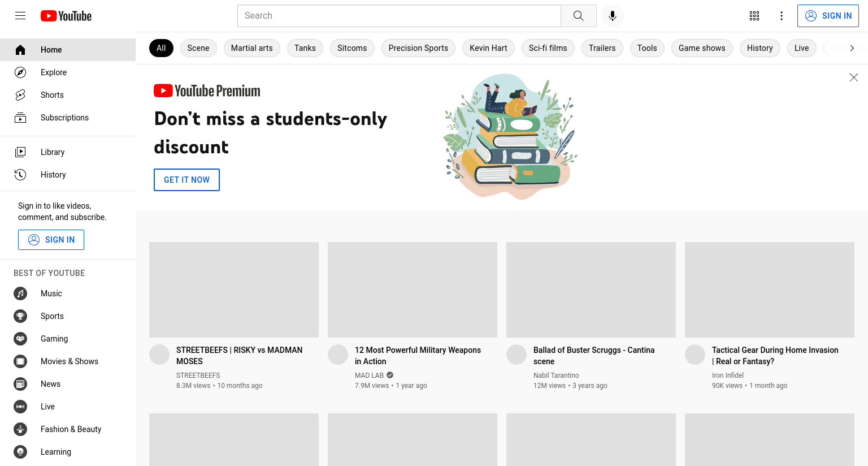Start voice search with microphone
The image size is (868, 466).
[613, 16]
